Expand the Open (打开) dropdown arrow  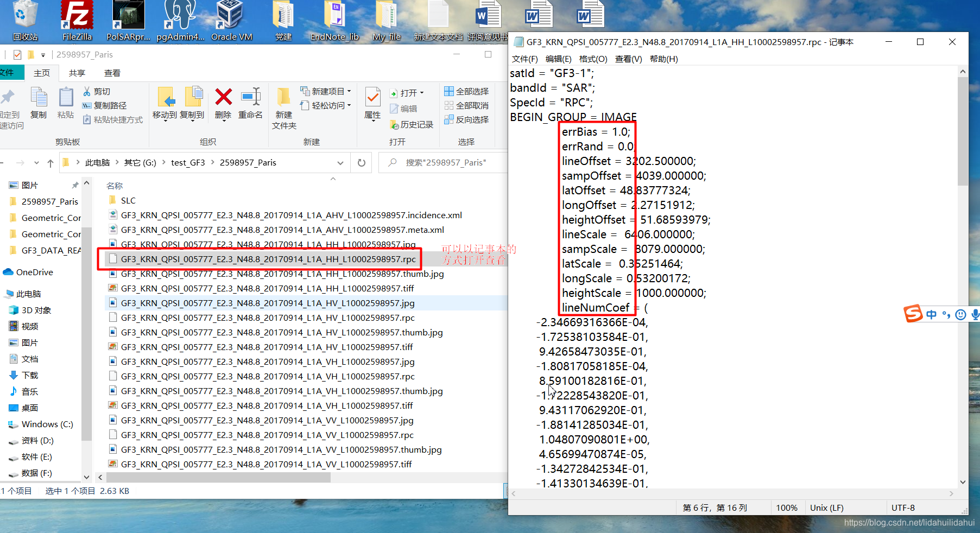click(422, 93)
